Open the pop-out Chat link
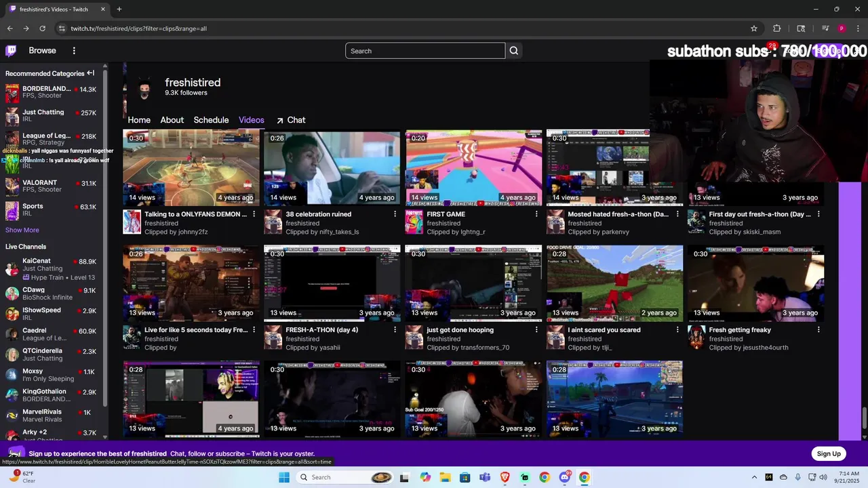The width and height of the screenshot is (868, 488). pos(291,120)
